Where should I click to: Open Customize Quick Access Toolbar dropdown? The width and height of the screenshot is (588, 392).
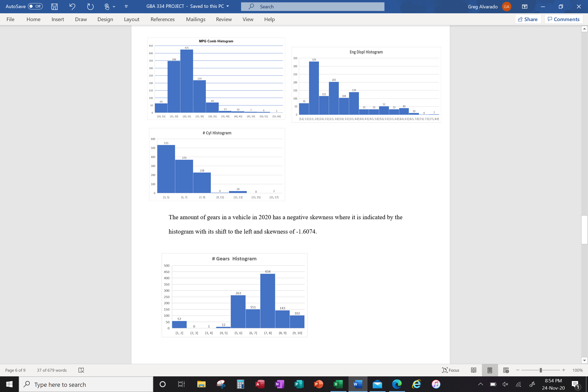tap(126, 7)
